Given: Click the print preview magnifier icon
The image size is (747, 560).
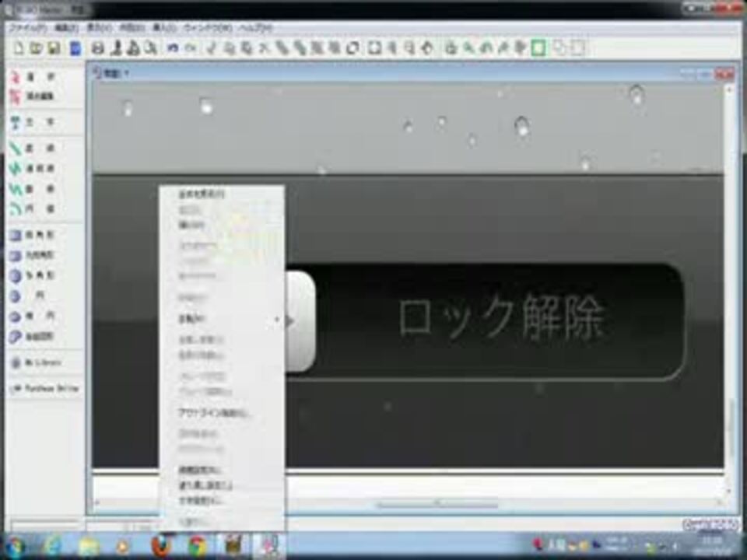Looking at the screenshot, I should coord(151,48).
